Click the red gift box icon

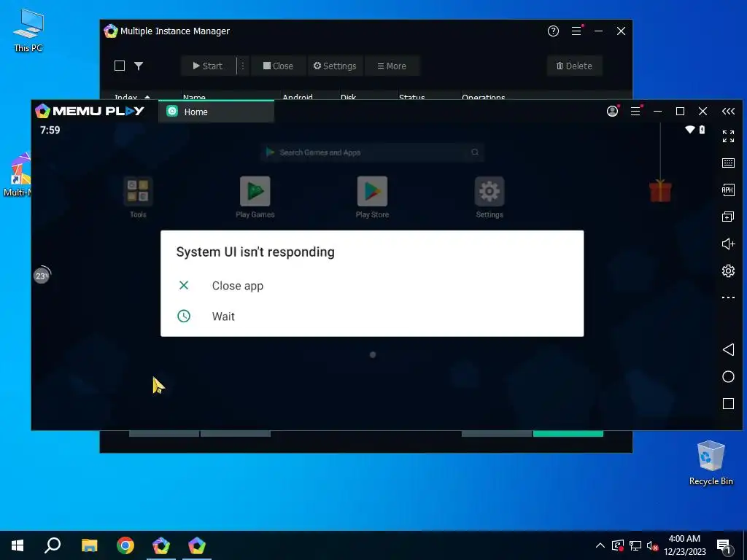[660, 191]
